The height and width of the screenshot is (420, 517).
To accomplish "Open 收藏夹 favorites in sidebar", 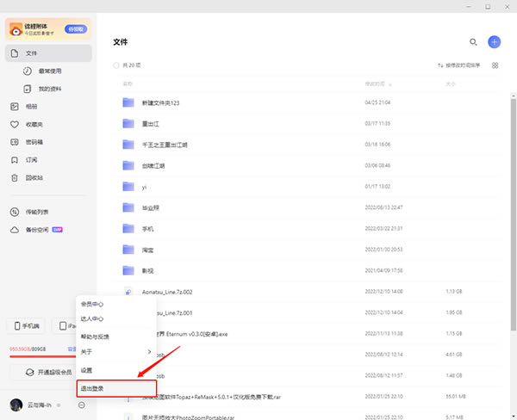I will click(x=33, y=124).
